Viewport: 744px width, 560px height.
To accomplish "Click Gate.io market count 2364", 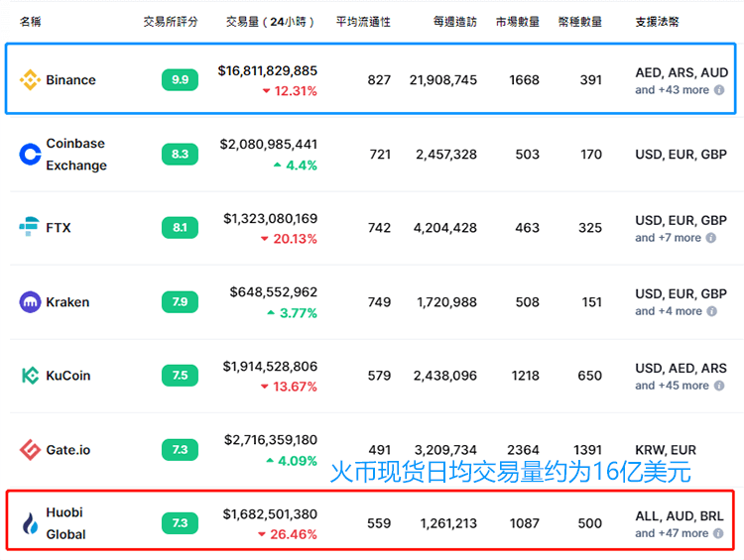I will (523, 450).
